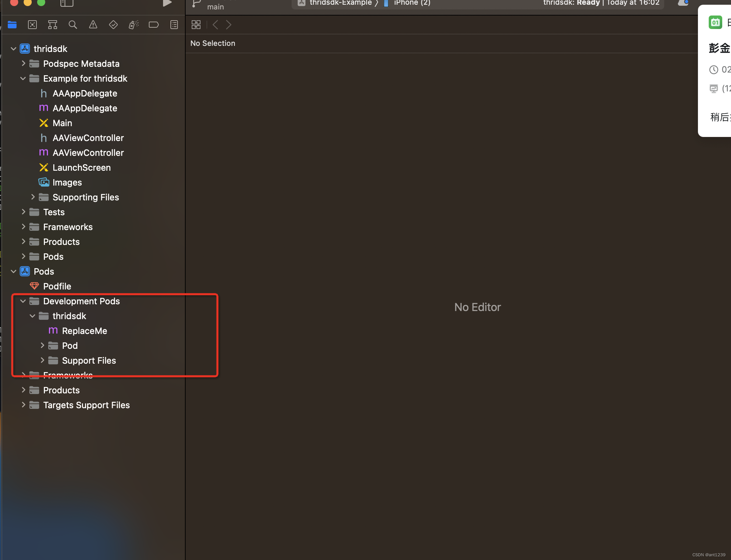Click the related items grid icon
Image resolution: width=731 pixels, height=560 pixels.
coord(196,25)
